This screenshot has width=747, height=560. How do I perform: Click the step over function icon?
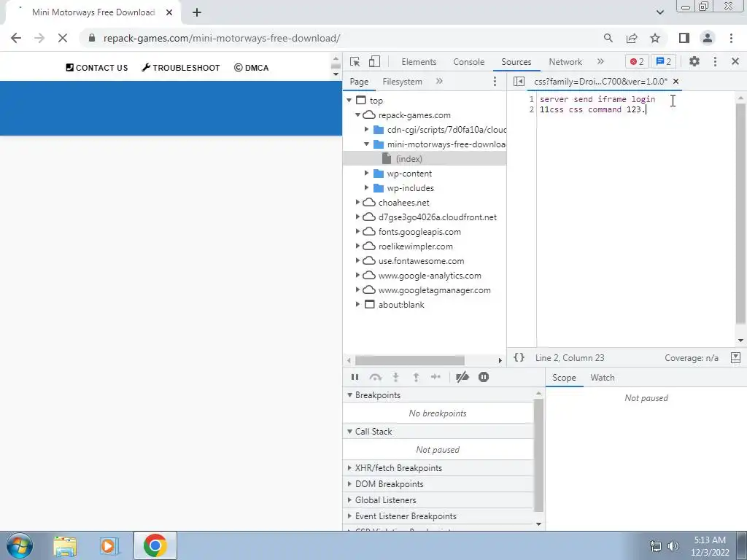click(x=376, y=377)
